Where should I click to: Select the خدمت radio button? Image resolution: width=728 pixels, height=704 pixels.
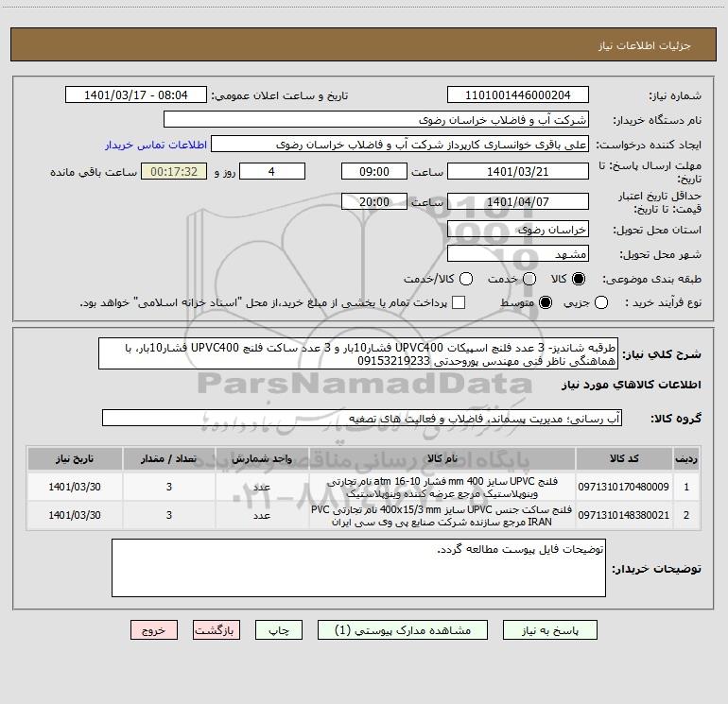[x=529, y=279]
